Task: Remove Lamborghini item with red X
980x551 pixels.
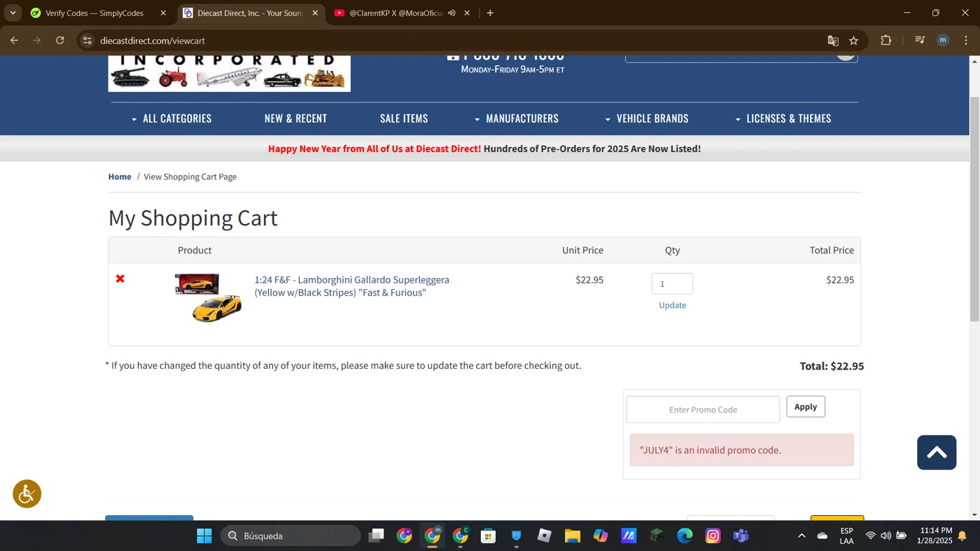Action: (x=120, y=279)
